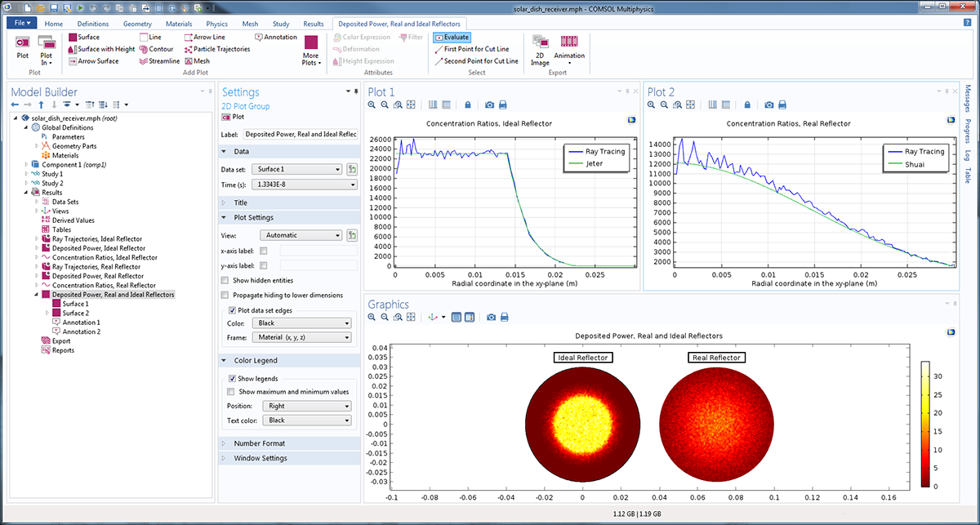
Task: Open the Results ribbon tab
Action: click(x=313, y=24)
